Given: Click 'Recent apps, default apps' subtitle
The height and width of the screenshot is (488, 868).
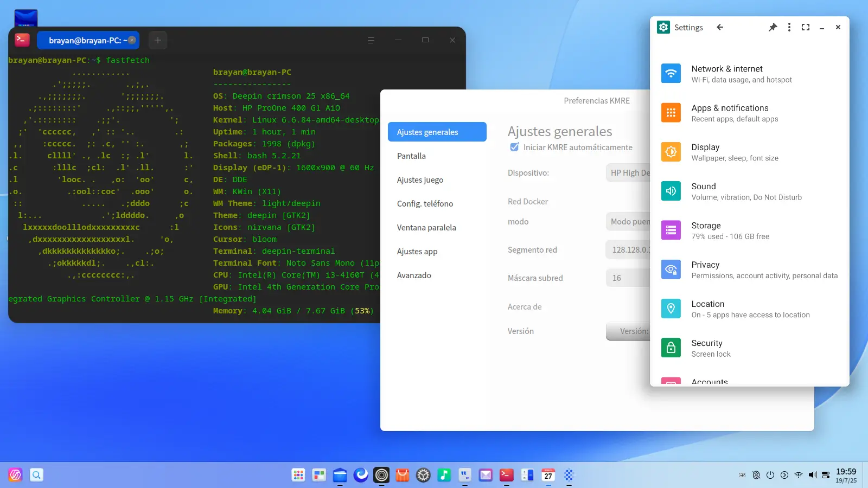Looking at the screenshot, I should pos(735,119).
